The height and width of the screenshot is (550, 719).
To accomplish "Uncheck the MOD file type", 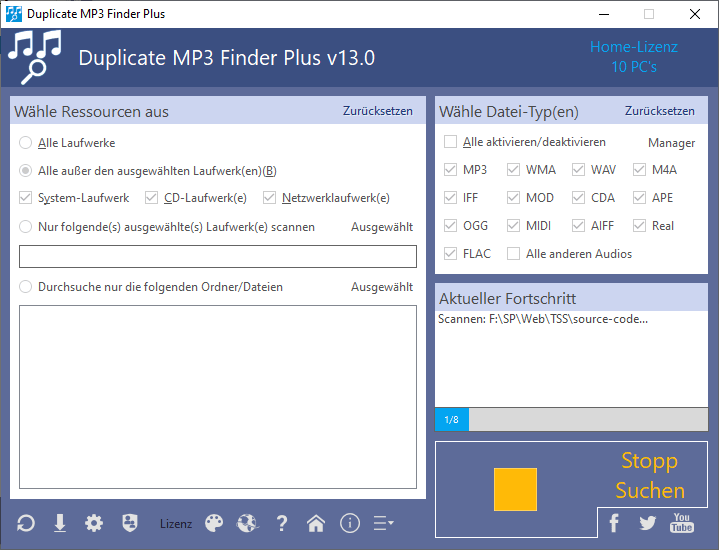I will tap(513, 198).
